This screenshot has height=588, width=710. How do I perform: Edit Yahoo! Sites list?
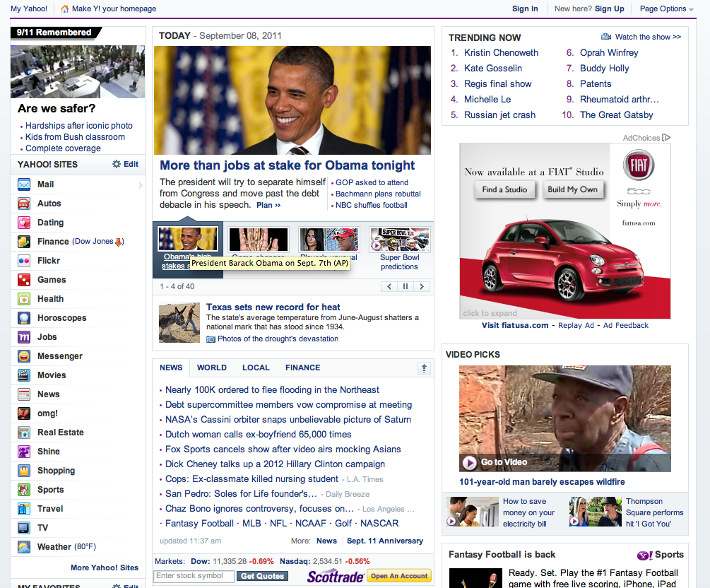pos(126,164)
